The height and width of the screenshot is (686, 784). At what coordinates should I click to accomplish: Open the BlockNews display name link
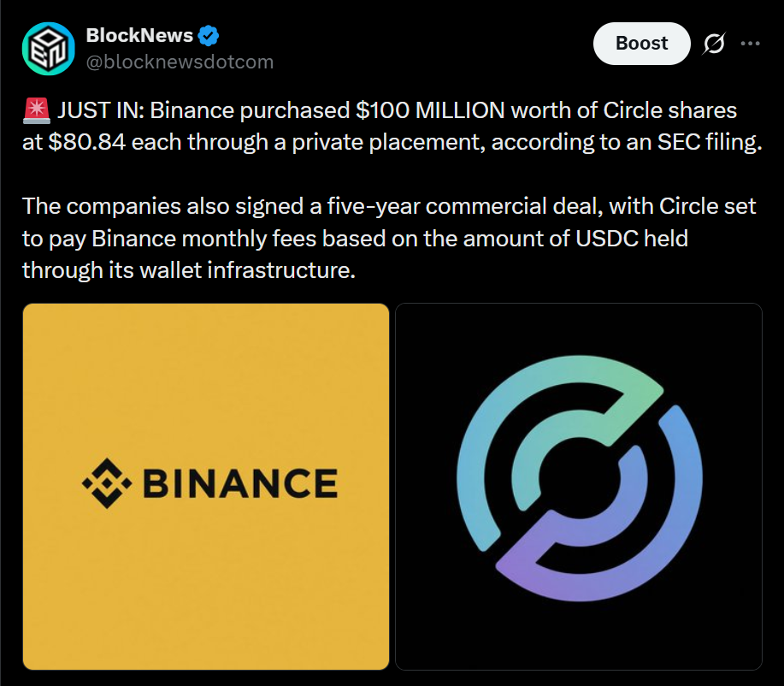point(139,36)
